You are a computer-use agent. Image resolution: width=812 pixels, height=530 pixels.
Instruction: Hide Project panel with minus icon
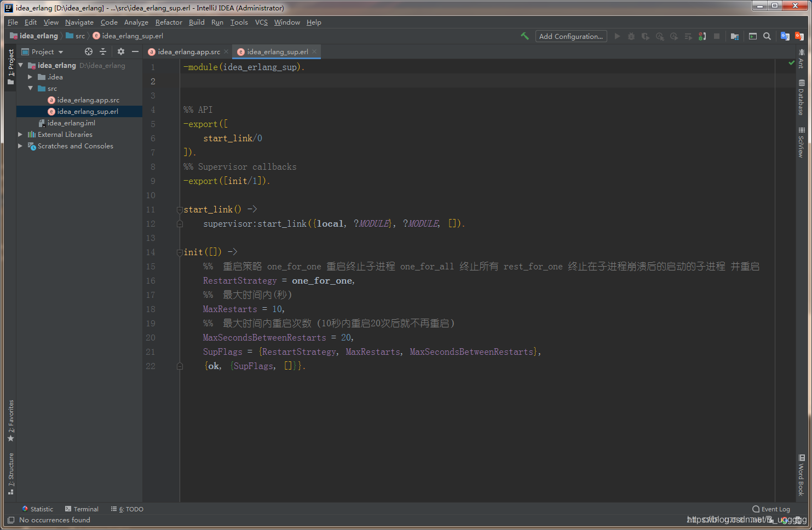pos(135,51)
